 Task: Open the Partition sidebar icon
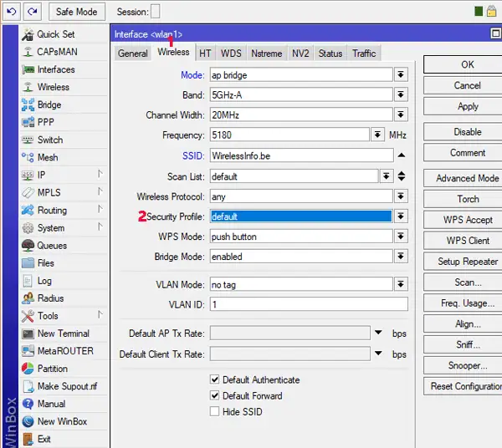click(x=28, y=369)
